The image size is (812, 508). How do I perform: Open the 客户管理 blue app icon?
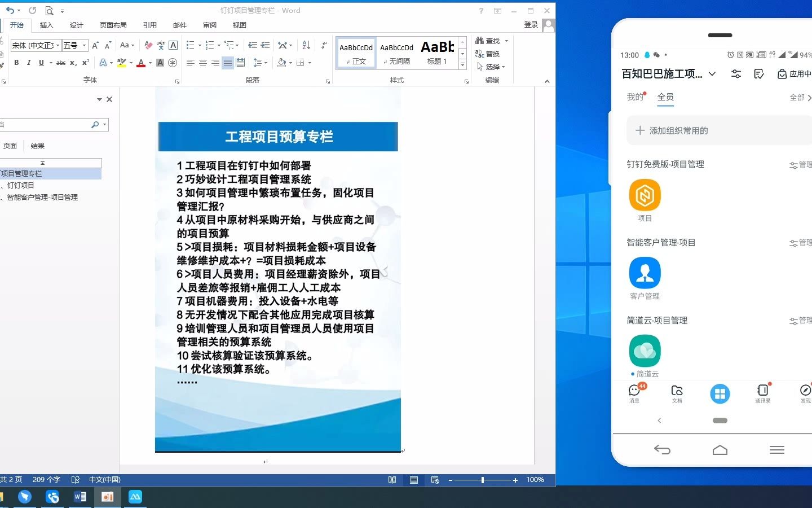645,273
